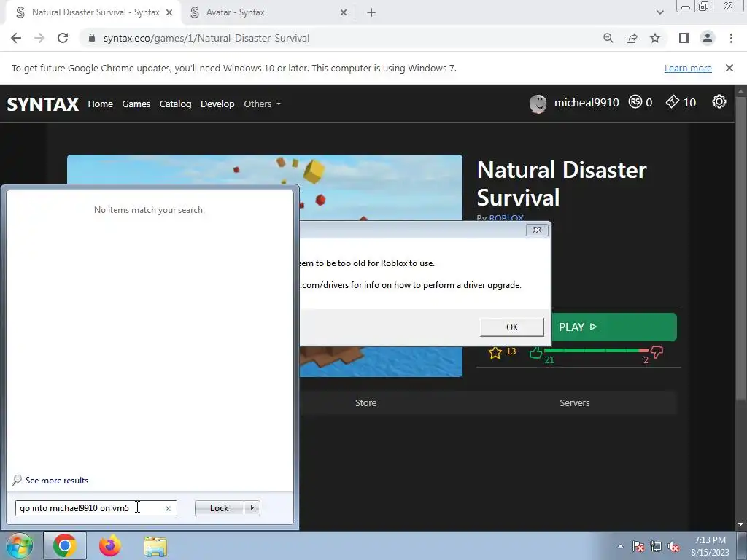Toggle the Chrome side panel icon

(x=684, y=38)
